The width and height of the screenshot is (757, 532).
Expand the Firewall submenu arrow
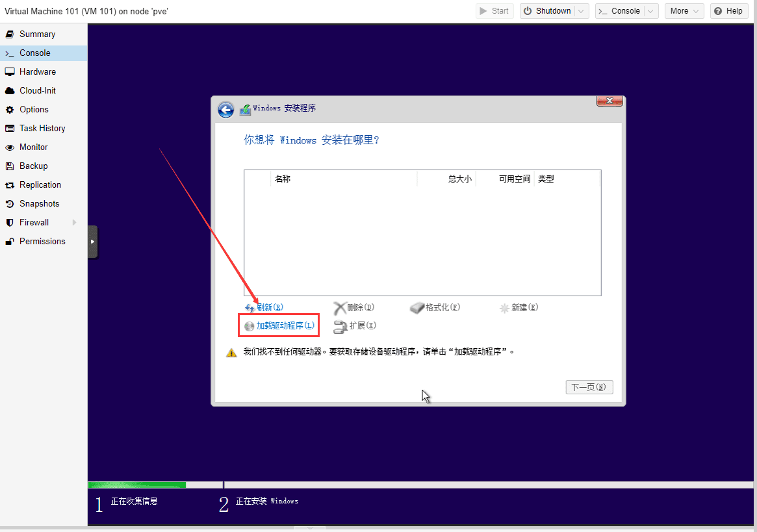[74, 223]
